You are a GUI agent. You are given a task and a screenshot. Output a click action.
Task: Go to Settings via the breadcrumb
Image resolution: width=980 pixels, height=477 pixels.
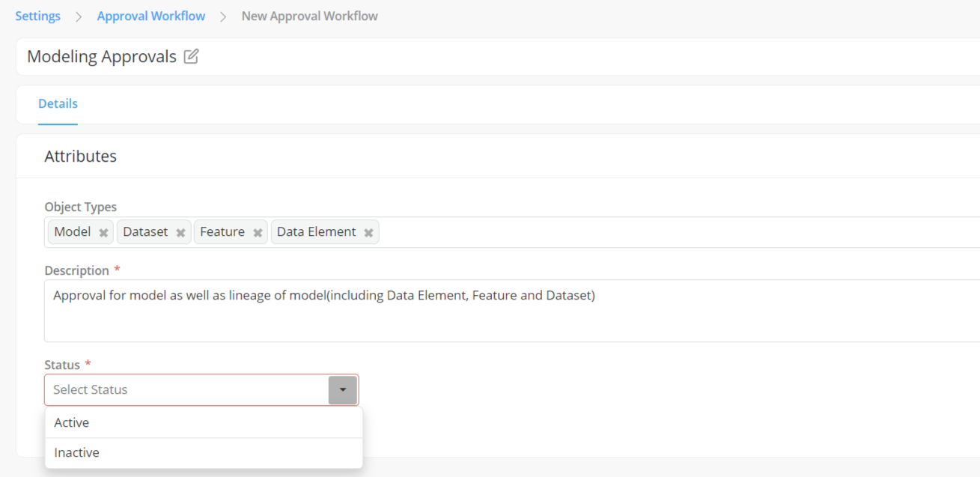(37, 16)
